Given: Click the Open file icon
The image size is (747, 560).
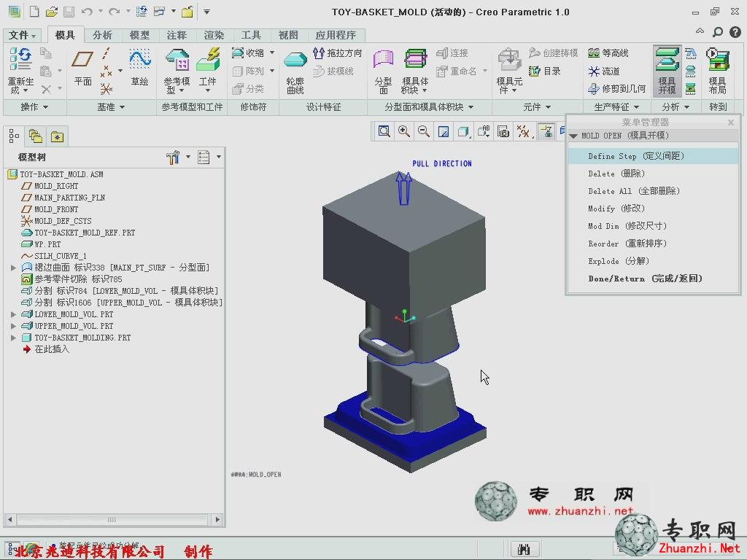Looking at the screenshot, I should 52,12.
